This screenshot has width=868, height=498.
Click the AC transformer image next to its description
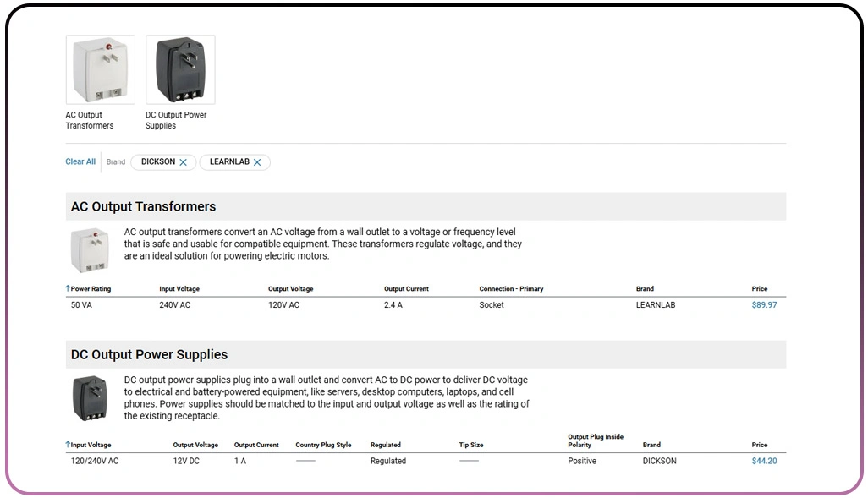pyautogui.click(x=90, y=249)
